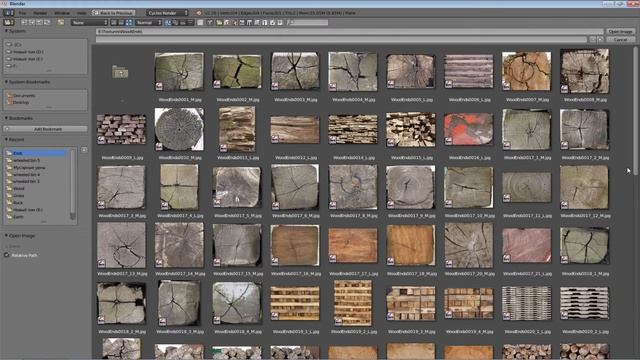The image size is (640, 360).
Task: Toggle showing hidden files
Action: (200, 22)
